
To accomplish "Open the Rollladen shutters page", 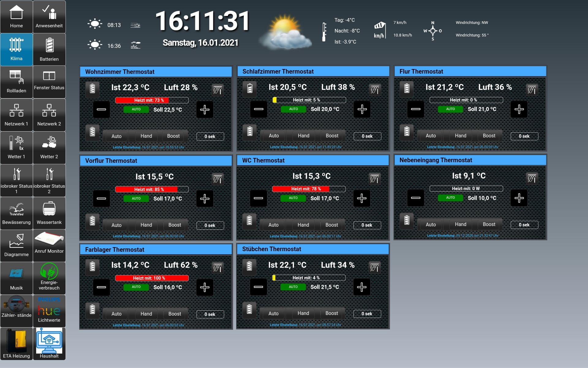I will (16, 82).
